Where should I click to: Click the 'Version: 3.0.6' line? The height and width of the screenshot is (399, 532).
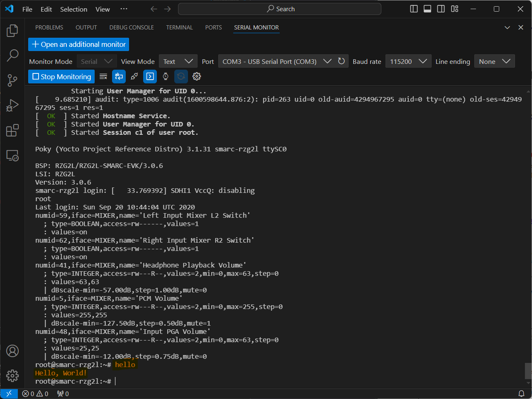coord(63,182)
